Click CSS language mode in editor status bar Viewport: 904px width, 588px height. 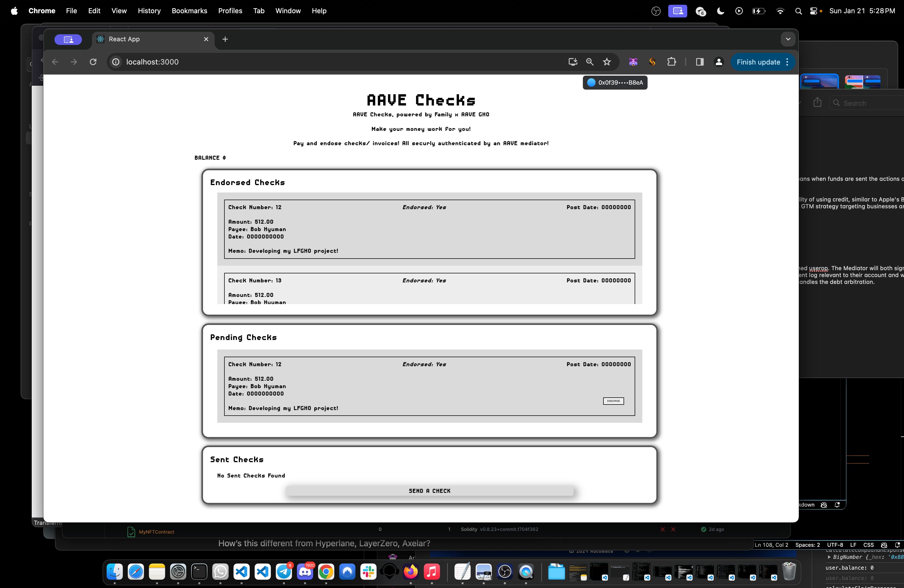pyautogui.click(x=868, y=545)
